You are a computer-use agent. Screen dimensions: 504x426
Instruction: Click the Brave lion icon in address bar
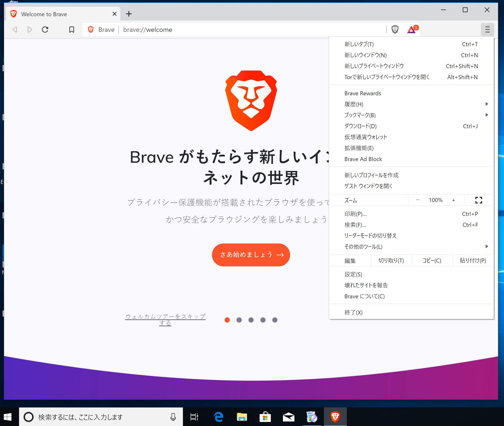click(91, 30)
